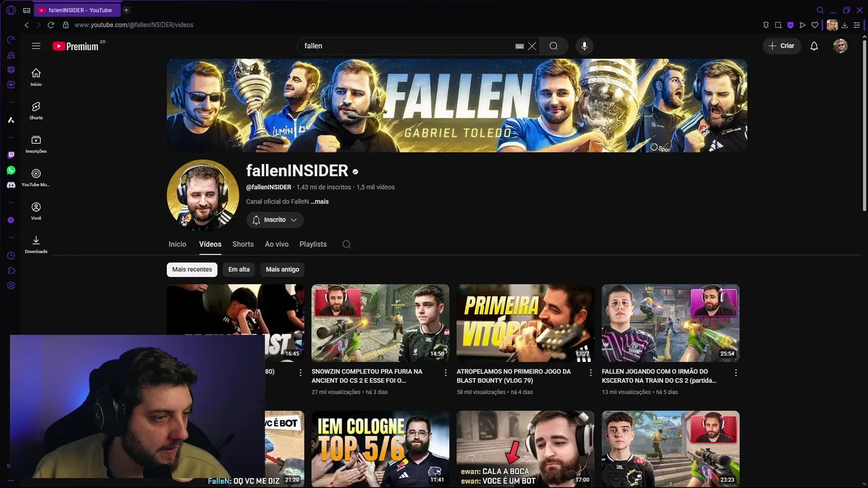Viewport: 868px width, 488px height.
Task: Click the Opera GX logo menu
Action: point(11,10)
